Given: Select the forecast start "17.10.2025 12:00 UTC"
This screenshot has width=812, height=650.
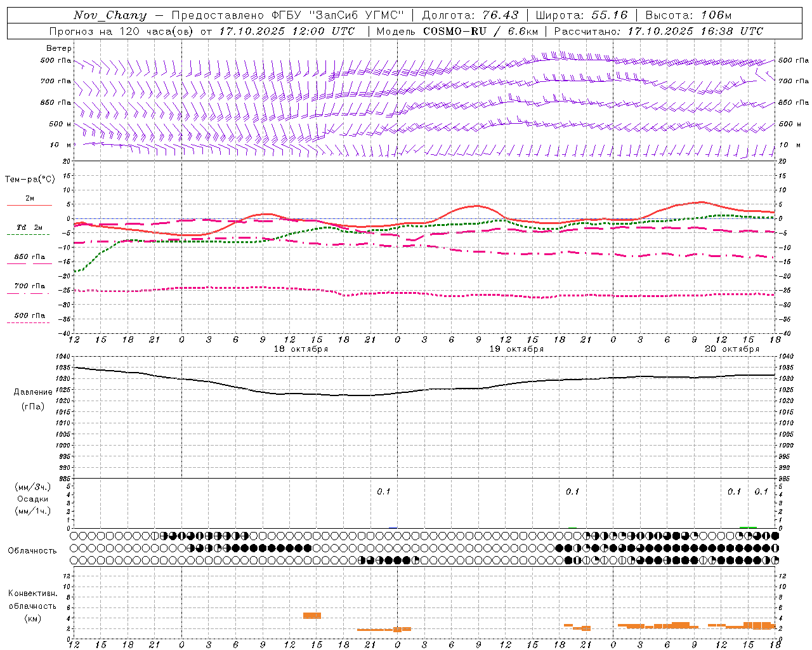Looking at the screenshot, I should pos(287,31).
